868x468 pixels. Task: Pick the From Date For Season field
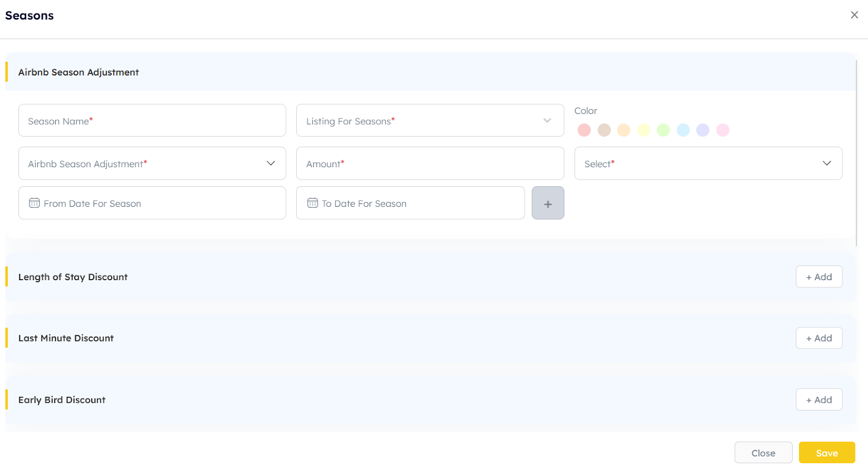(152, 203)
